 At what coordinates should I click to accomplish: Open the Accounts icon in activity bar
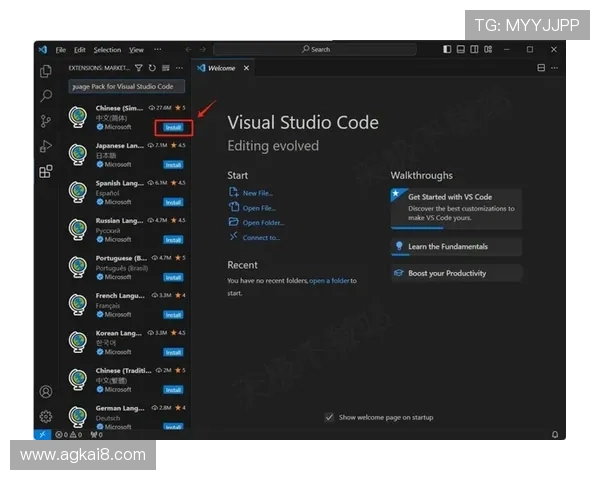point(45,392)
